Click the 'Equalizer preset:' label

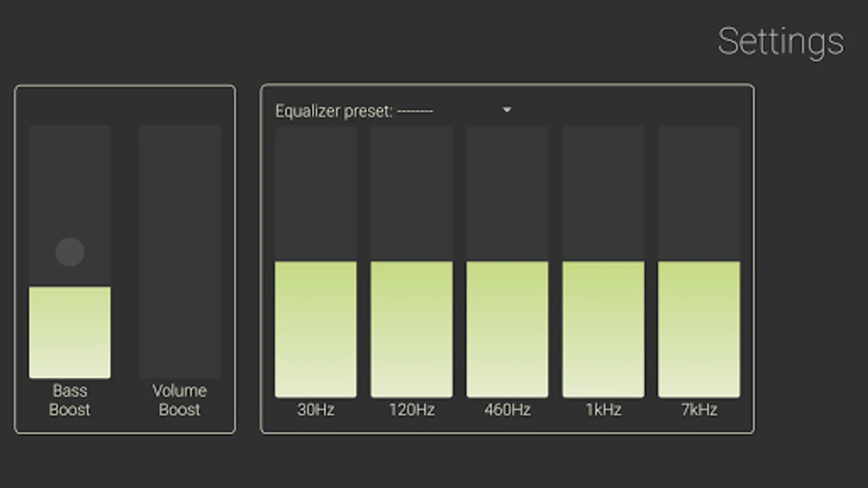(x=334, y=111)
